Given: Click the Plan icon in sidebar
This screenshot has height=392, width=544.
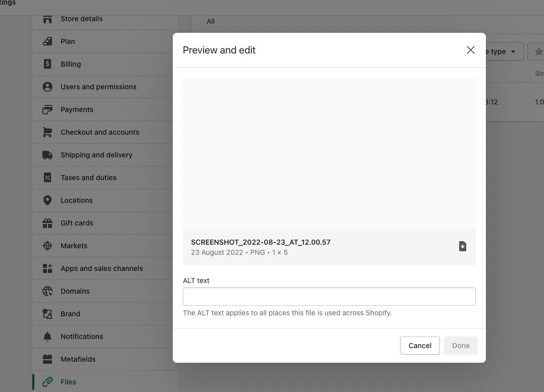Looking at the screenshot, I should 47,41.
